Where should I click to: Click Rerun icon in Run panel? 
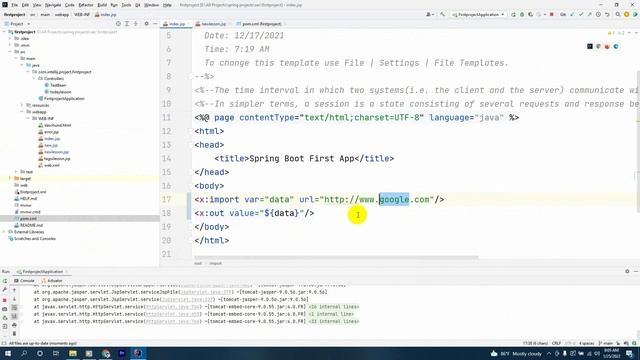point(5,281)
